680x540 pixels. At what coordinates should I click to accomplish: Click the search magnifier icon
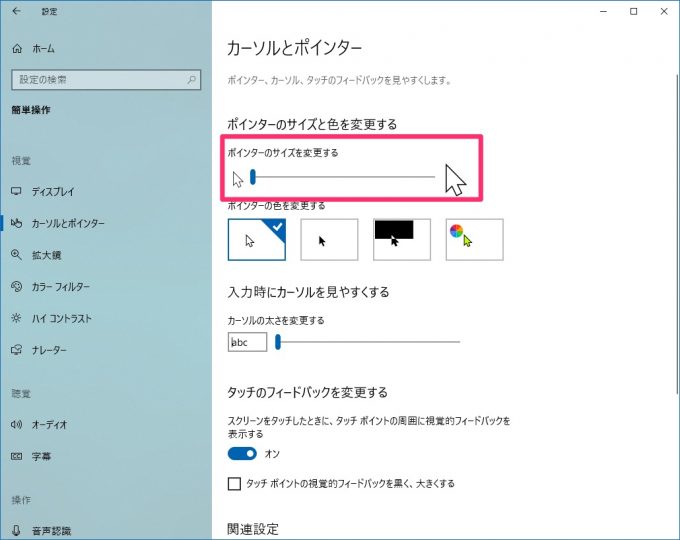192,80
